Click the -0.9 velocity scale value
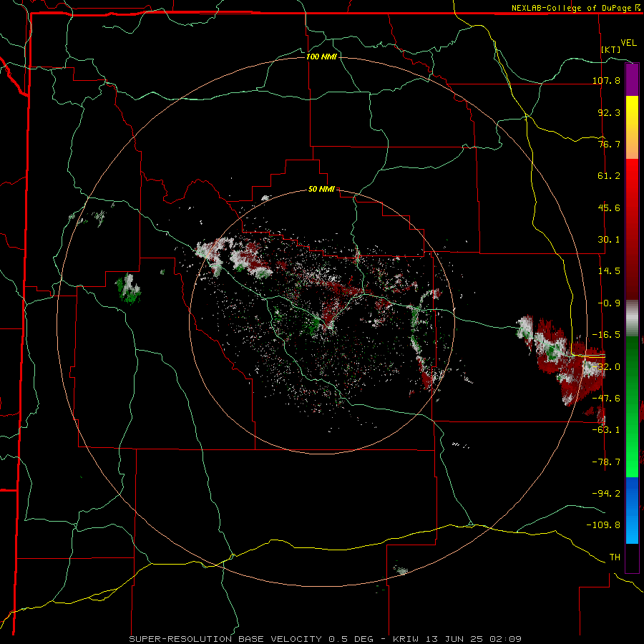 point(609,303)
